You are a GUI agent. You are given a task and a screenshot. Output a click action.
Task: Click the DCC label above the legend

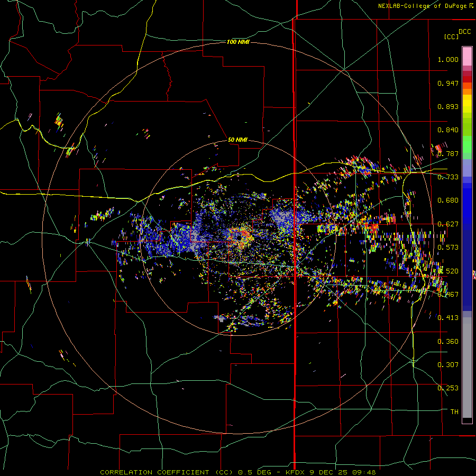pyautogui.click(x=464, y=32)
